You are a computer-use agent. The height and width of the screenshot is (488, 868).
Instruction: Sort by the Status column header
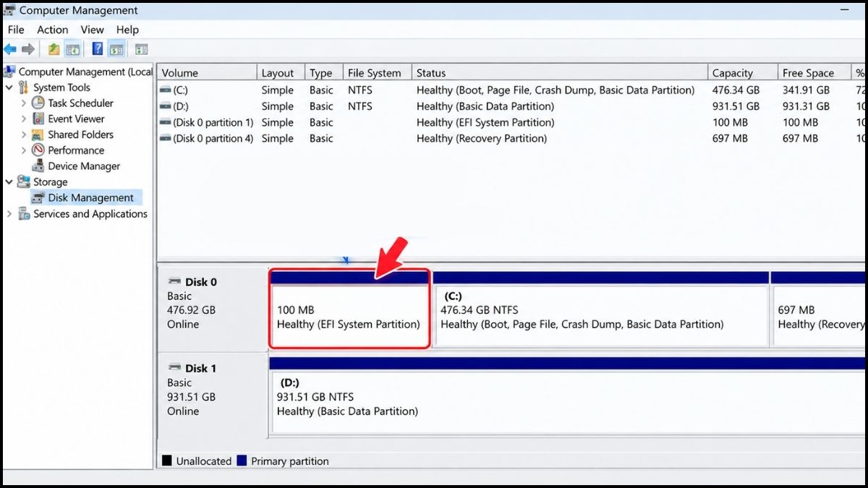point(559,73)
